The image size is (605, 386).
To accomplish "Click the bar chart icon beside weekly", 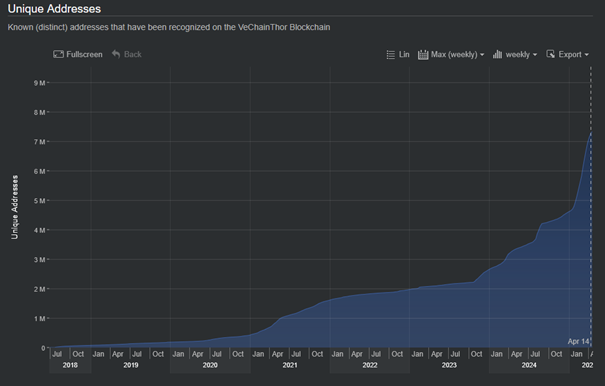I will [x=497, y=54].
